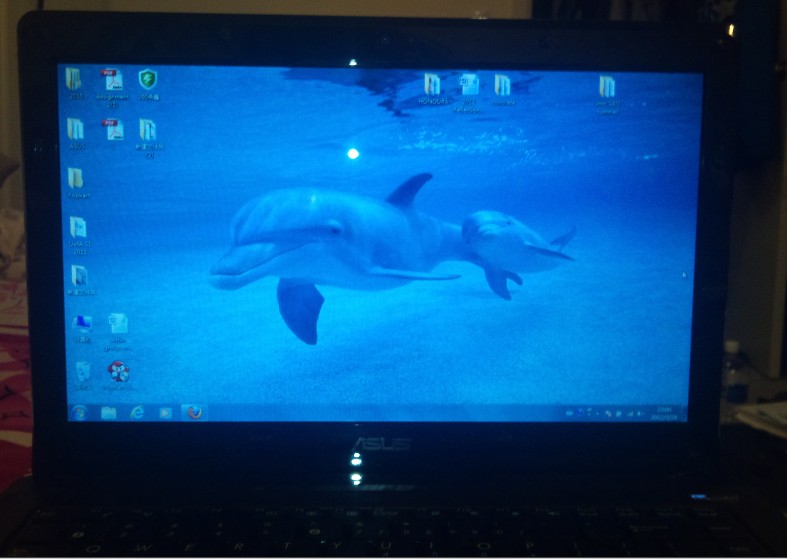This screenshot has width=787, height=559.
Task: Select the top-left desktop folder
Action: (75, 81)
